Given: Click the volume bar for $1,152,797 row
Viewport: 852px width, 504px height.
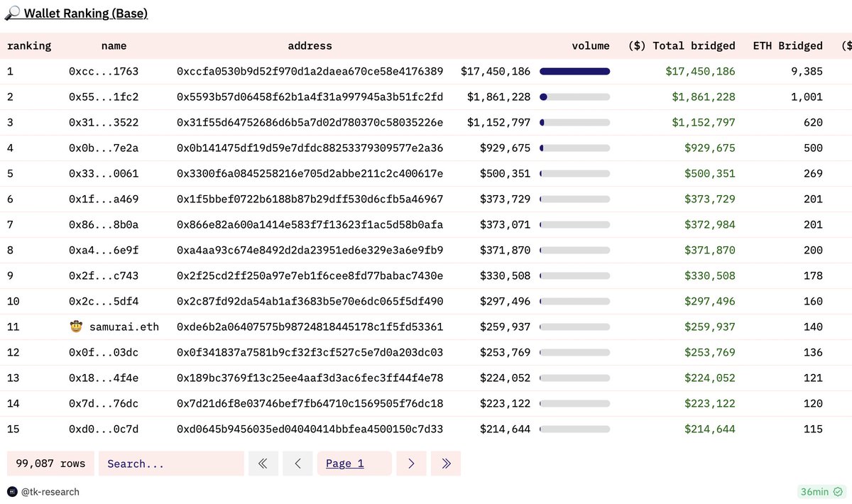Looking at the screenshot, I should tap(574, 122).
